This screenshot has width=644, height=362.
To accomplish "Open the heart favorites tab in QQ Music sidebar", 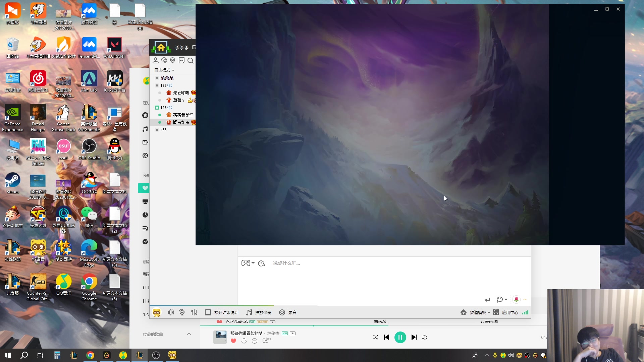I will pos(145,188).
